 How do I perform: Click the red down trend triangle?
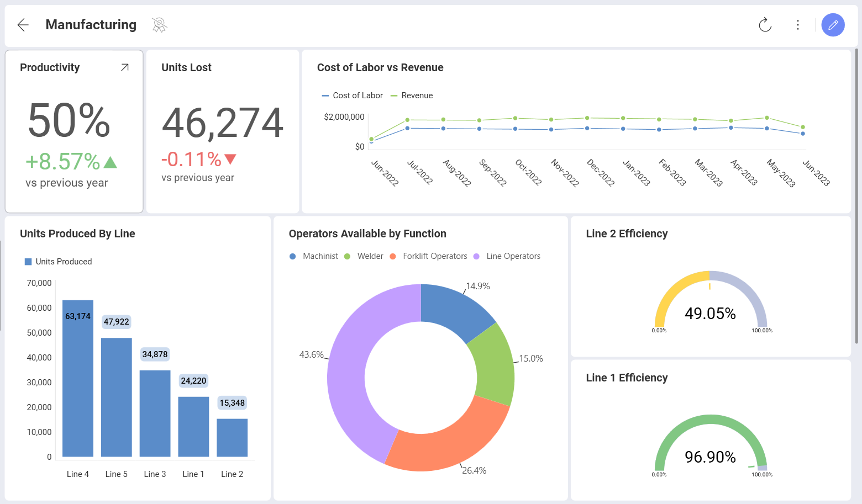tap(230, 160)
